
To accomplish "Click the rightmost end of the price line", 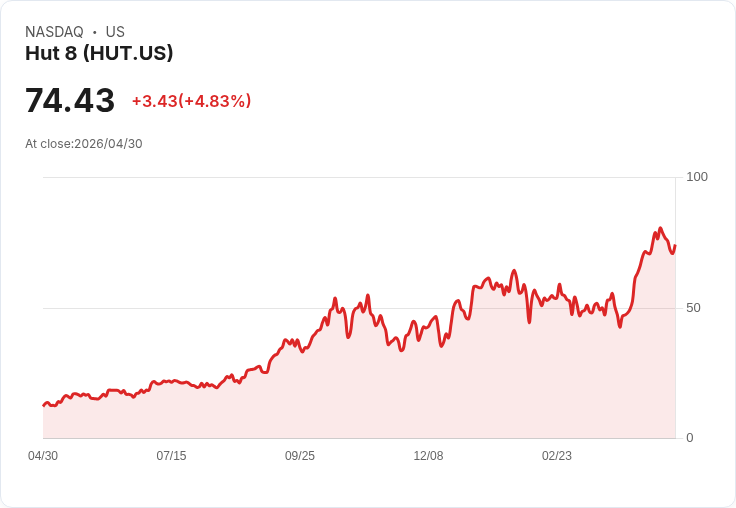I will (x=675, y=246).
